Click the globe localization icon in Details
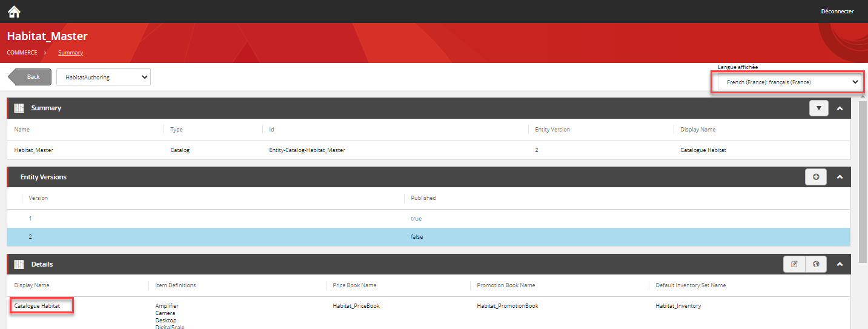Viewport: 868px width, 329px height. tap(816, 264)
